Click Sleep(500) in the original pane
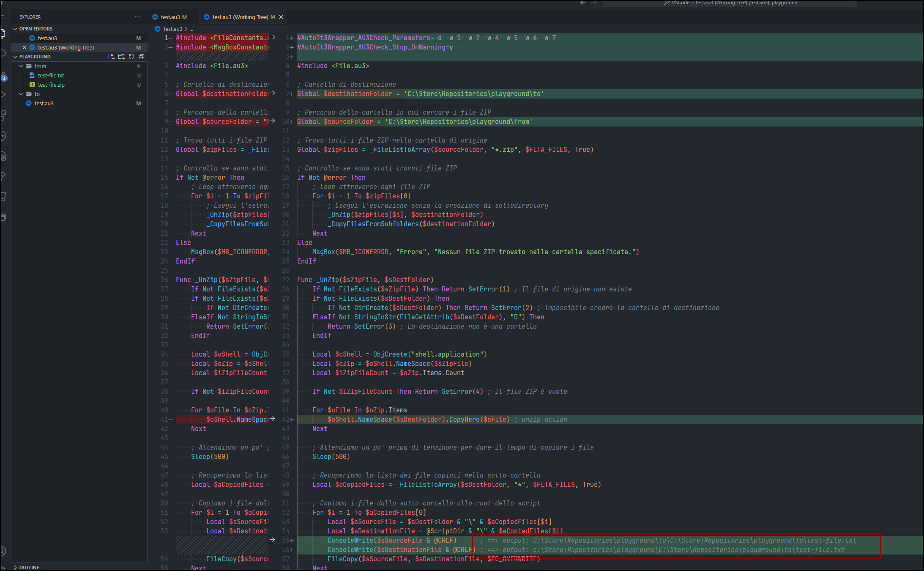Screen dimensions: 924x571 click(x=210, y=456)
